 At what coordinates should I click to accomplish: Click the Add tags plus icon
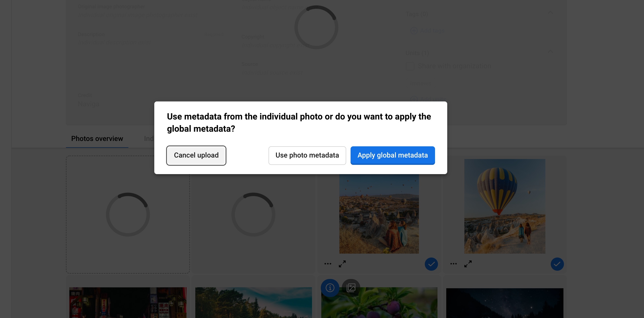414,30
